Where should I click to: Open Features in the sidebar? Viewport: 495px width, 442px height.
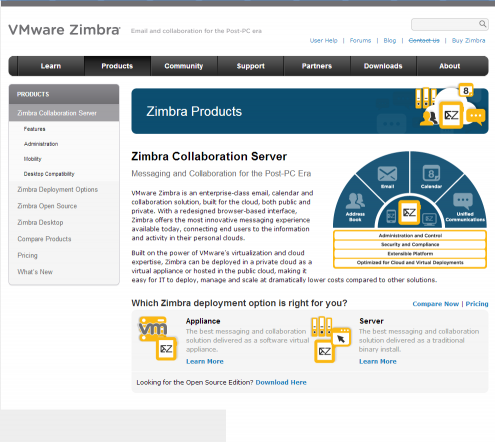[34, 129]
